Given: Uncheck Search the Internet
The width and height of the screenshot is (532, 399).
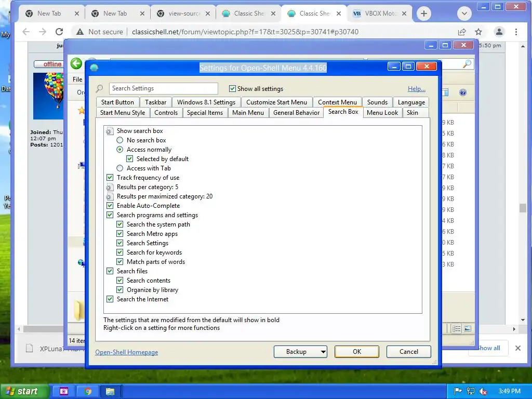Looking at the screenshot, I should tap(110, 299).
